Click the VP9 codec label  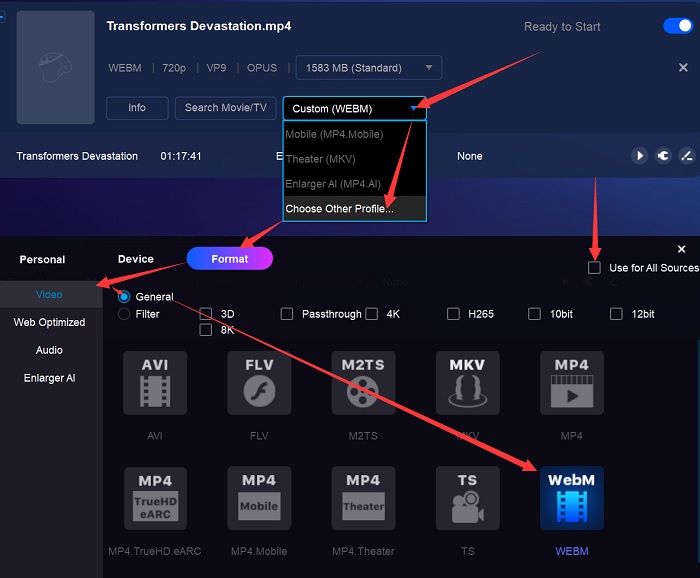point(216,68)
